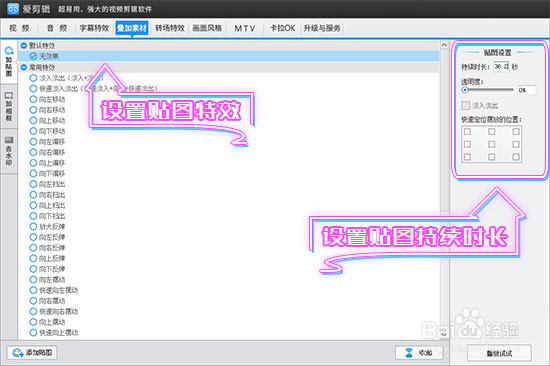Pick the 向右偏移 effect
This screenshot has width=550, height=366.
click(33, 152)
